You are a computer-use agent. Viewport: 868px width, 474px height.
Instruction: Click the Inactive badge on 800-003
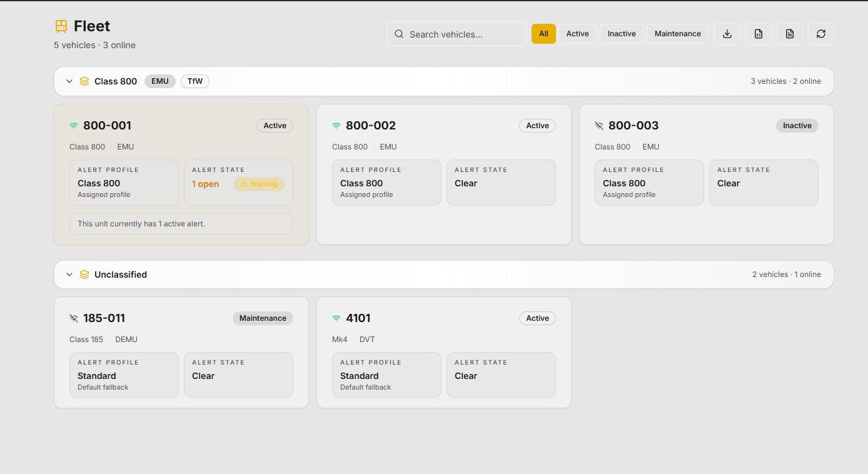tap(797, 126)
